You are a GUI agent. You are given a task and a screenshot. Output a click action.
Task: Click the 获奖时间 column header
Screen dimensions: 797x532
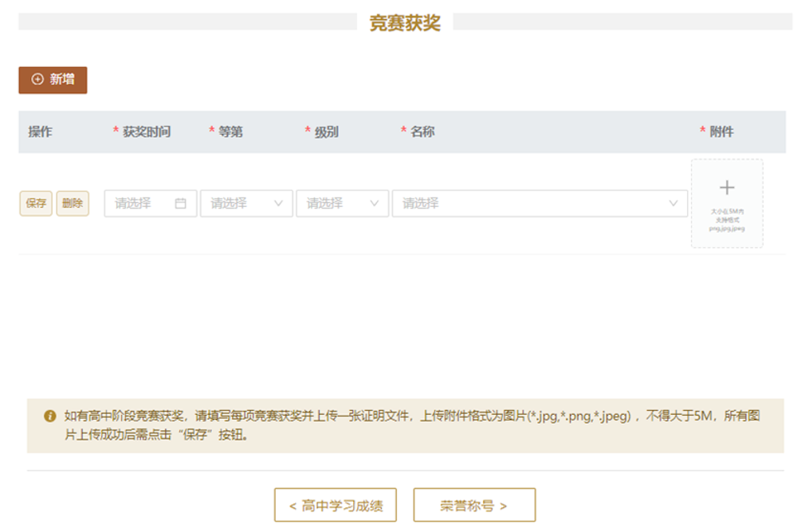coord(146,131)
